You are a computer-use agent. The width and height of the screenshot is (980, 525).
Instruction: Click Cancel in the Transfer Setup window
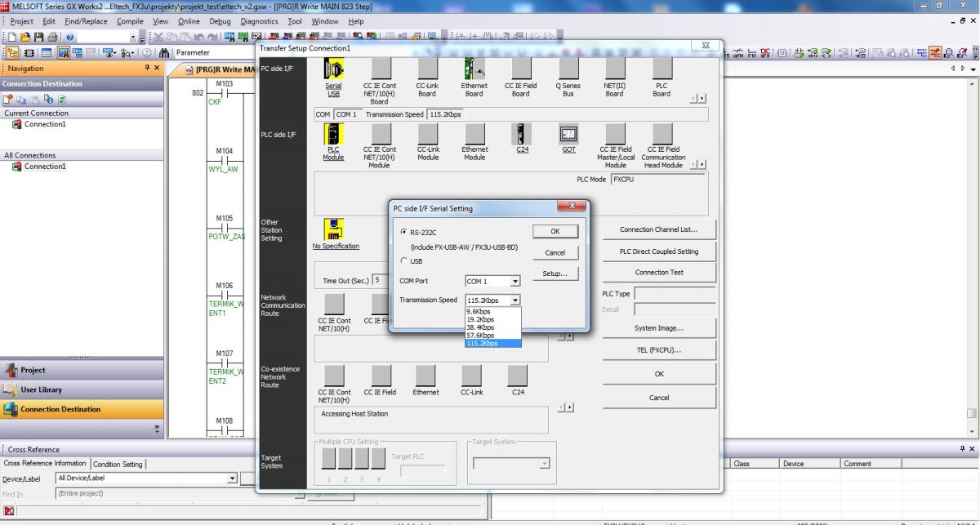tap(659, 398)
